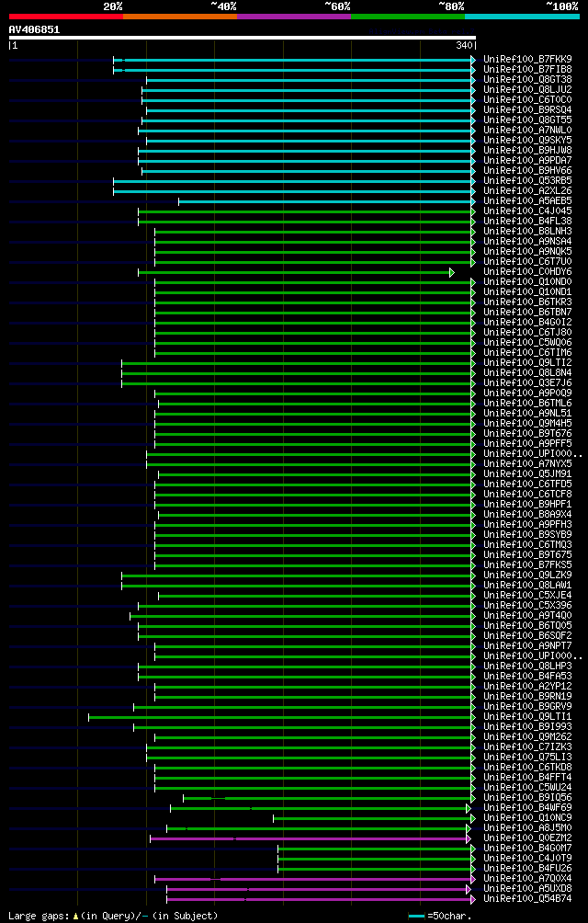Viewport: 588px width, 923px height.
Task: Click the purple ~60% identity legend segment
Action: coord(294,17)
